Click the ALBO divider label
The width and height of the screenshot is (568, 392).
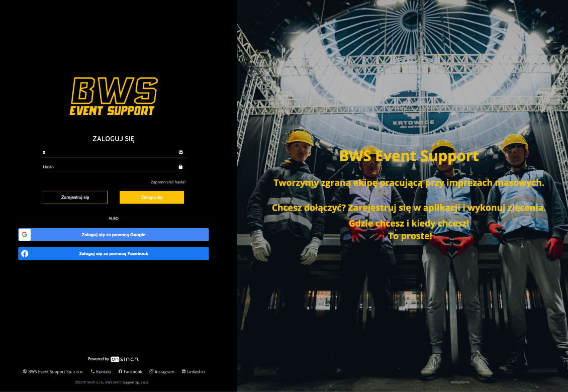(x=114, y=218)
